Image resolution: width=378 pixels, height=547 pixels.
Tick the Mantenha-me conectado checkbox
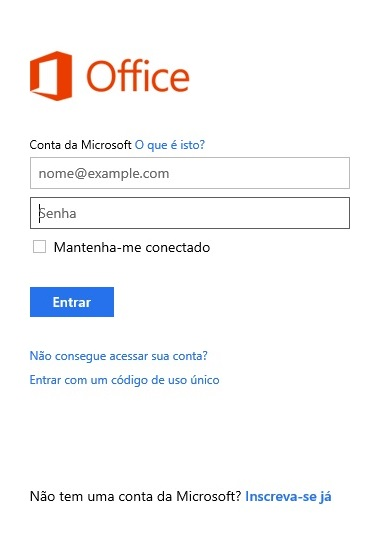coord(39,246)
